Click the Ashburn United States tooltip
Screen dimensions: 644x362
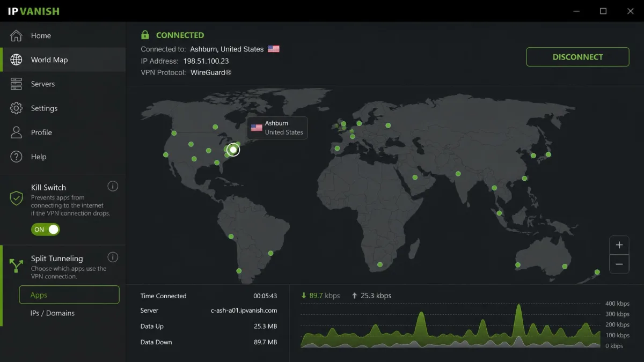tap(277, 128)
